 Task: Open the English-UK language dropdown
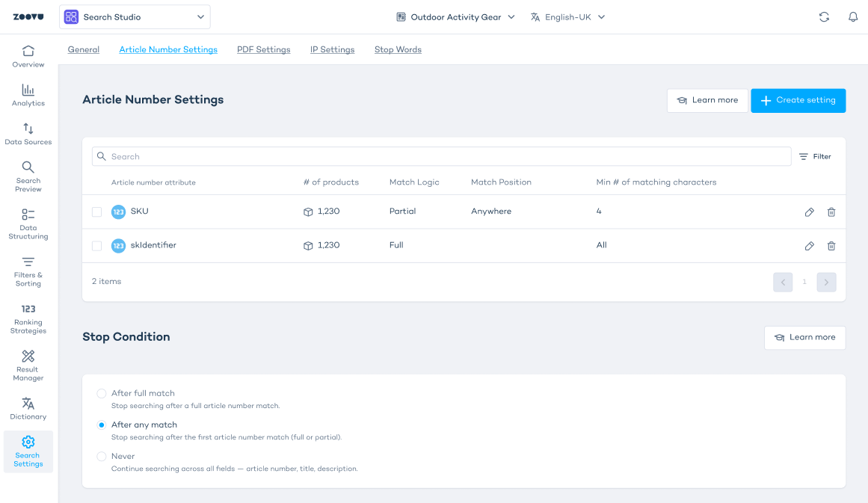click(x=567, y=17)
